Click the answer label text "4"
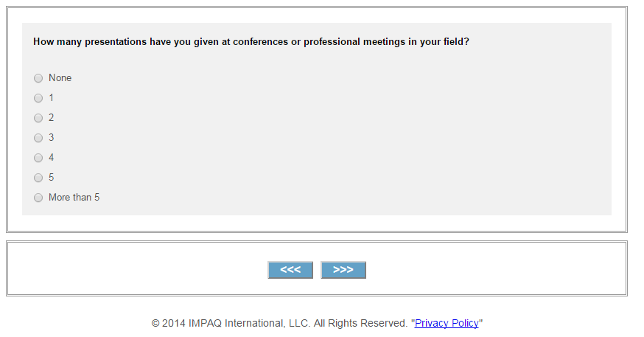 [52, 157]
